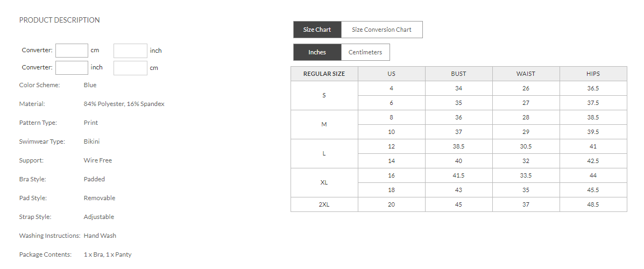This screenshot has width=644, height=269.
Task: Click the PRODUCT DESCRIPTION heading
Action: [59, 20]
